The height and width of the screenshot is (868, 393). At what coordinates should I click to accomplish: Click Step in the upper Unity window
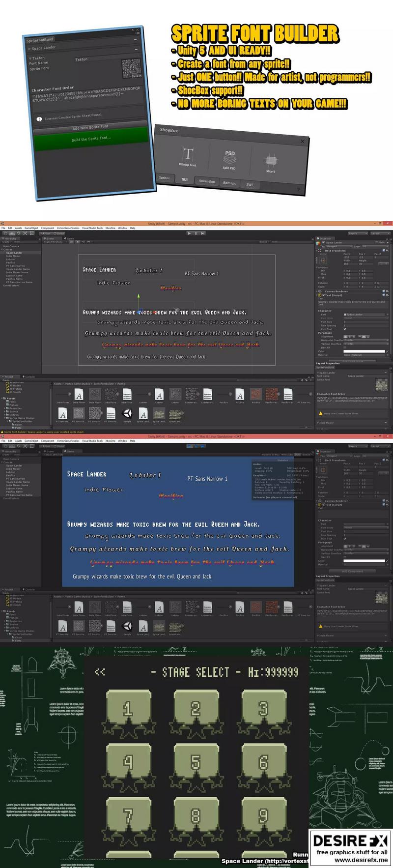(202, 233)
